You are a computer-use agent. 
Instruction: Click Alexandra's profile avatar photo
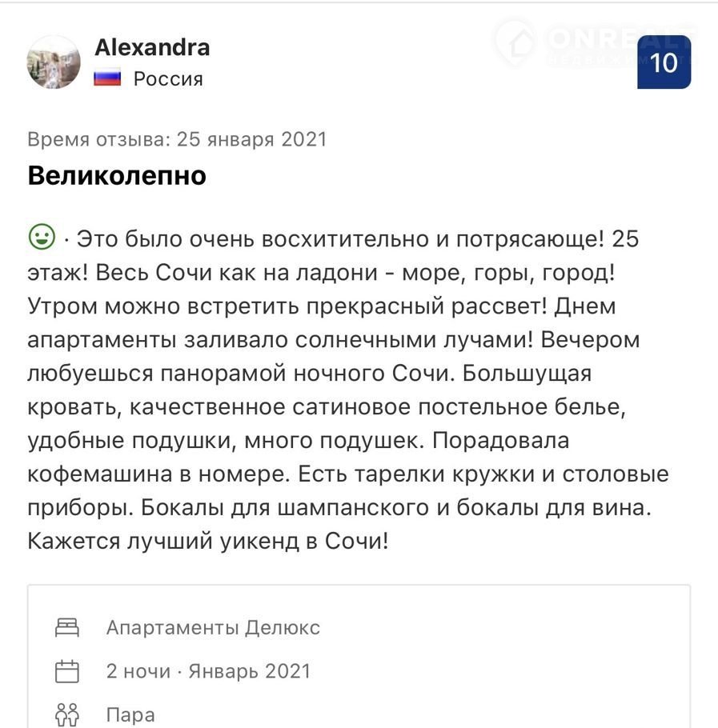(x=54, y=62)
